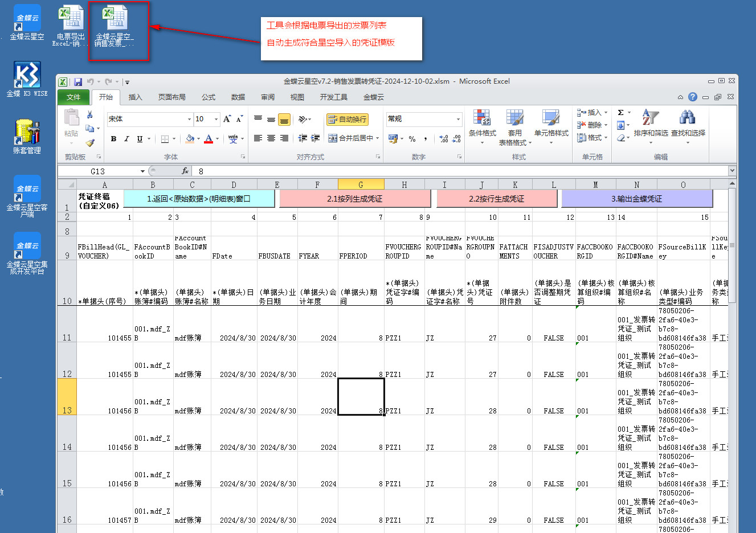Switch to the 页面布局 tab
This screenshot has width=756, height=533.
[x=172, y=97]
